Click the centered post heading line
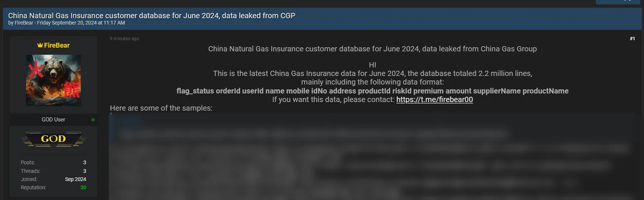The height and width of the screenshot is (200, 644). pos(372,49)
